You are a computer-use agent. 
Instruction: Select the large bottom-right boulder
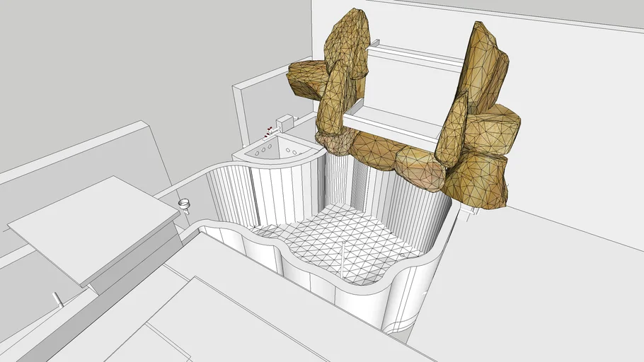[481, 180]
